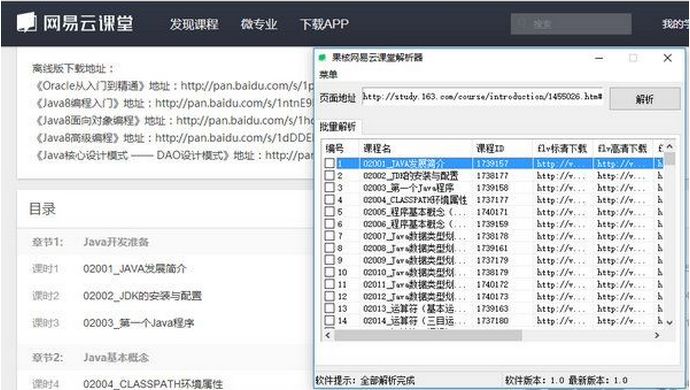Click the scroll-down arrow of the course list
Viewport: 690px width, 390px height.
pos(670,323)
